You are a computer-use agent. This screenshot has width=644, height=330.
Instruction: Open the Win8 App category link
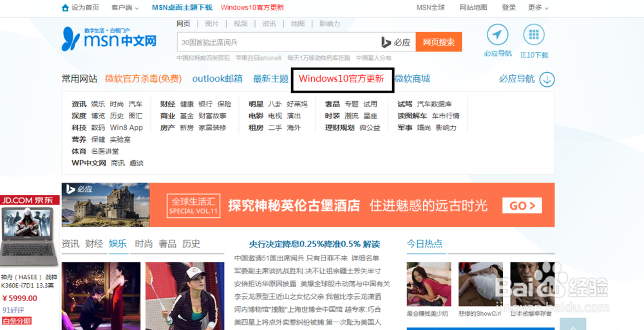click(126, 127)
